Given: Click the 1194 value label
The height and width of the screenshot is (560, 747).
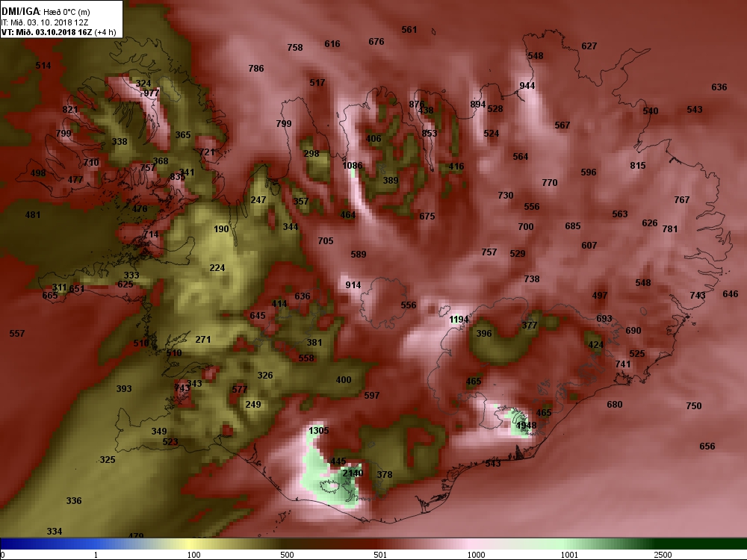Looking at the screenshot, I should point(459,319).
